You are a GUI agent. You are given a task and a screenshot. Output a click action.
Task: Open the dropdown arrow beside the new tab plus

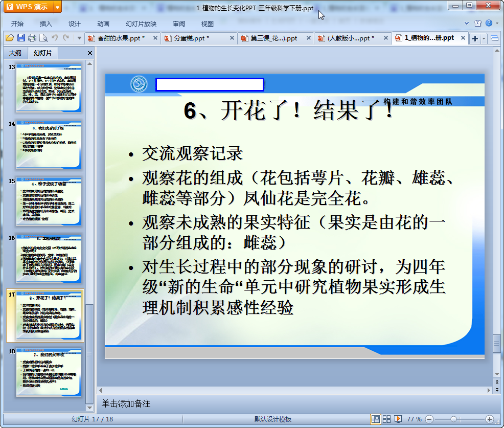point(484,38)
